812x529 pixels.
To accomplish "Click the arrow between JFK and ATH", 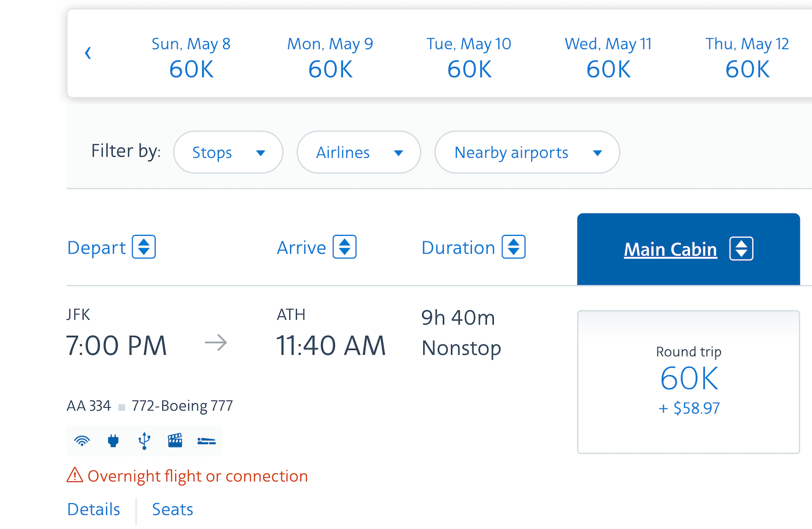I will click(216, 343).
